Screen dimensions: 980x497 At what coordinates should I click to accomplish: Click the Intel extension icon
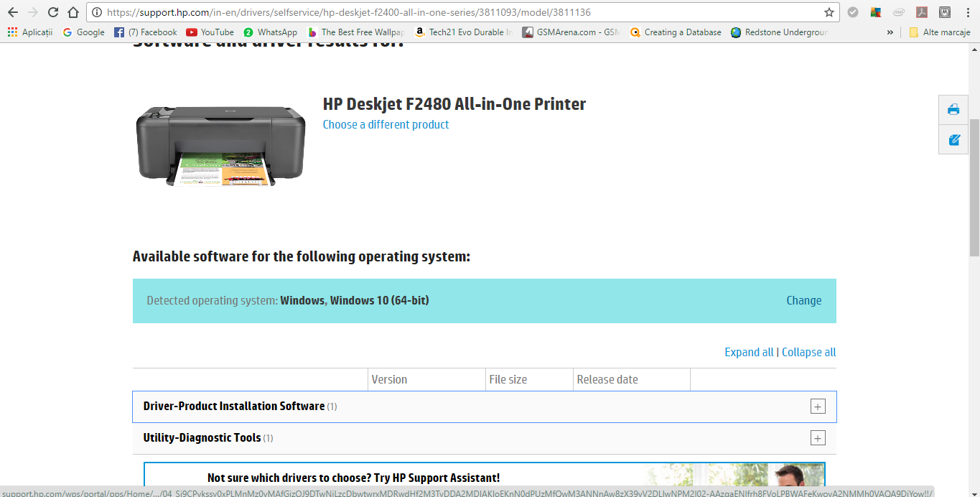coord(899,12)
